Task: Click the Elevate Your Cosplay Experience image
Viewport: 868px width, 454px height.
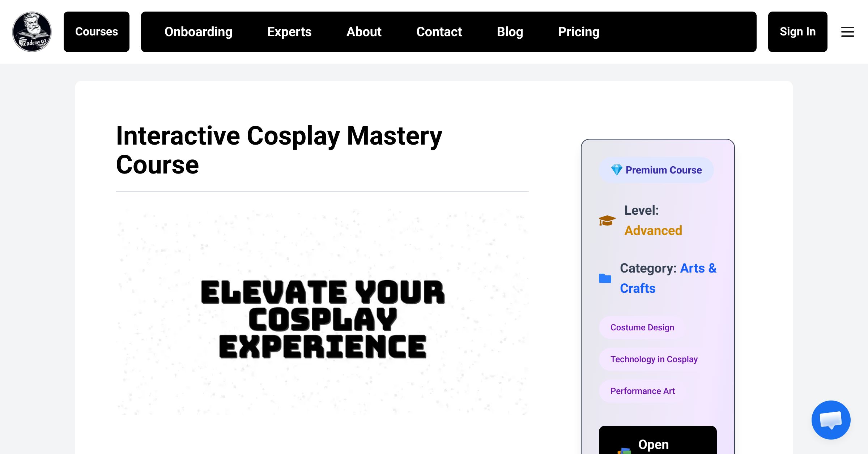Action: pyautogui.click(x=322, y=312)
